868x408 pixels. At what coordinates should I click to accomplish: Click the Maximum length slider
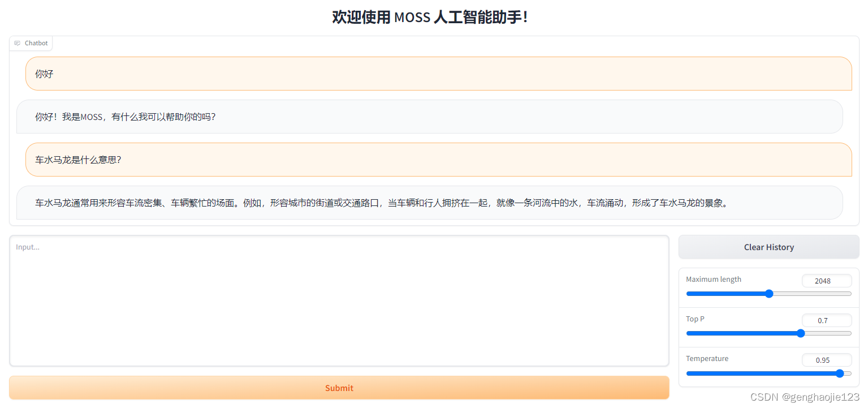(768, 294)
